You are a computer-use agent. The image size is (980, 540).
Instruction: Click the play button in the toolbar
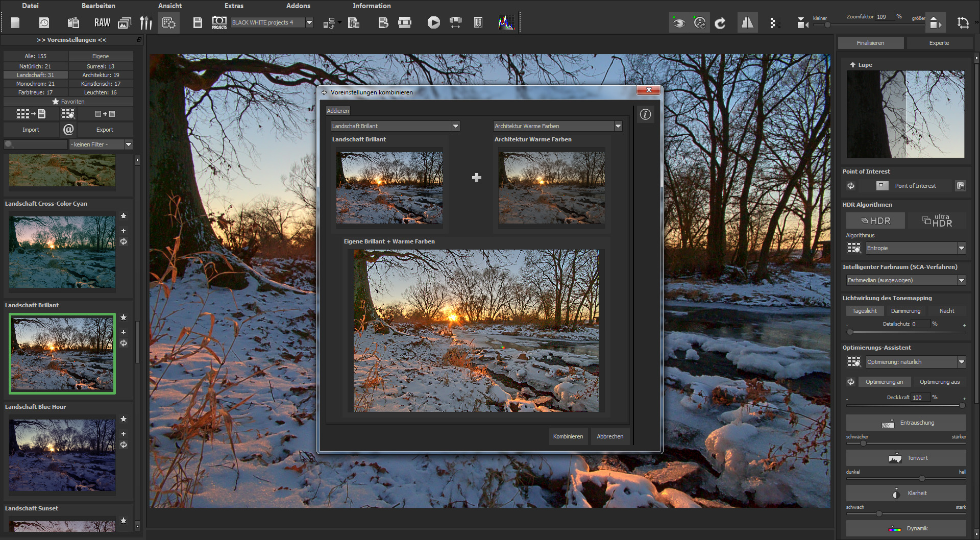pyautogui.click(x=433, y=22)
